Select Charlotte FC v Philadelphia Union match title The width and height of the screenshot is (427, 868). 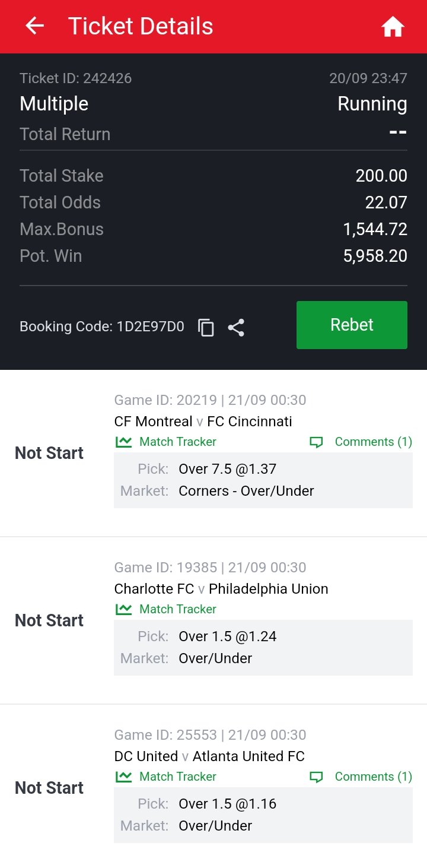[x=221, y=589]
